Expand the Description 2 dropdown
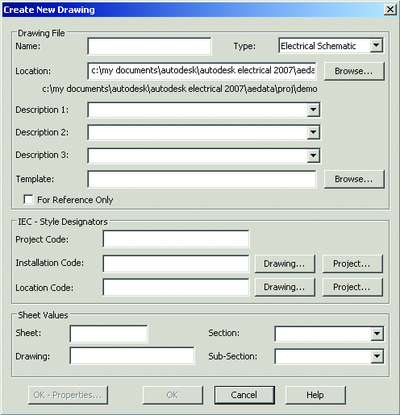400x415 pixels. pos(313,132)
